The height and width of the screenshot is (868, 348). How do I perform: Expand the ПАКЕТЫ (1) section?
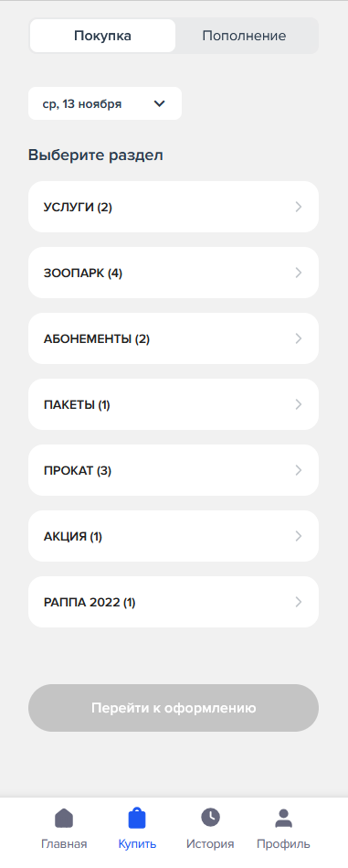click(174, 404)
